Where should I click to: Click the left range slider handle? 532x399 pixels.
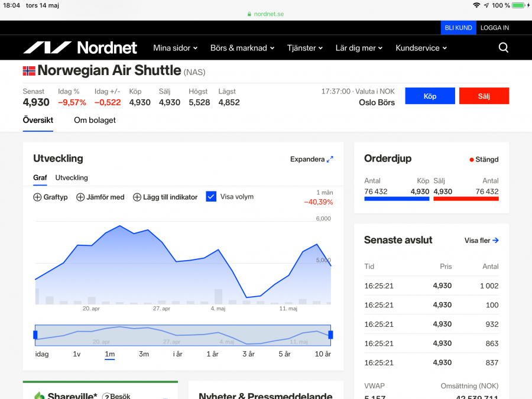point(35,335)
